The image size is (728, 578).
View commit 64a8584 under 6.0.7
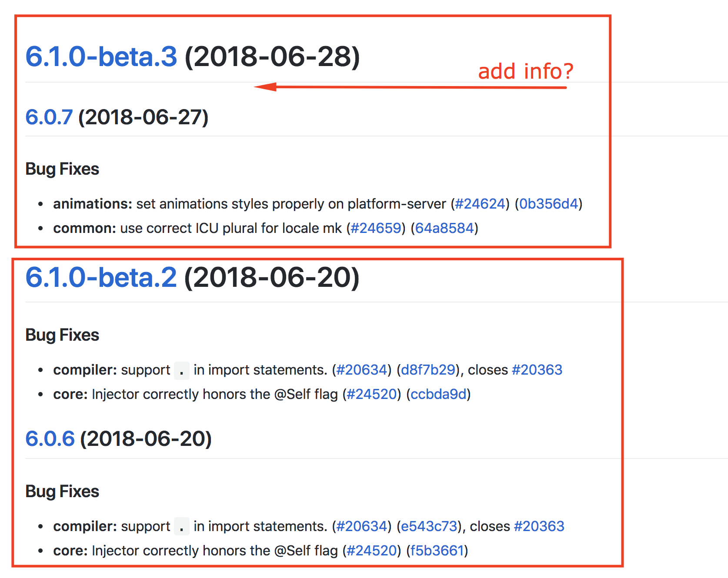coord(444,228)
